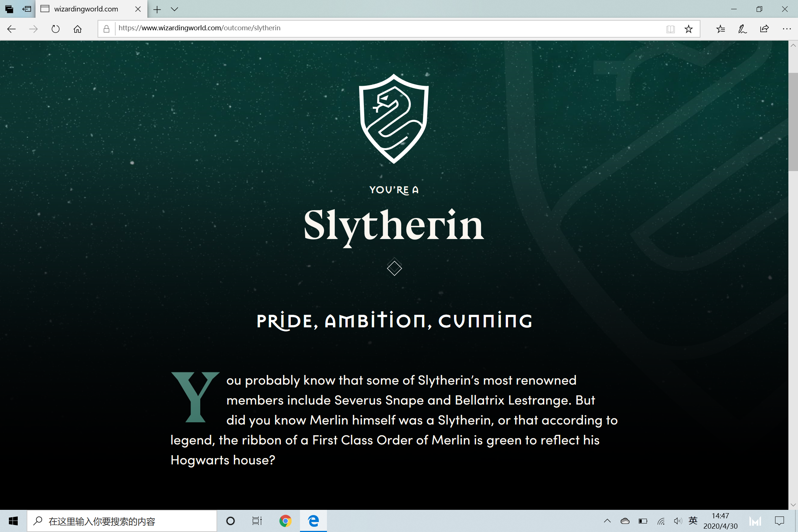Open the Windows Start menu

tap(13, 521)
